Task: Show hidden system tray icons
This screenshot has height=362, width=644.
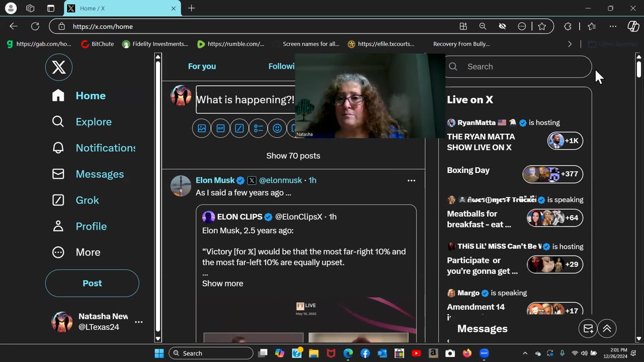Action: [525, 353]
